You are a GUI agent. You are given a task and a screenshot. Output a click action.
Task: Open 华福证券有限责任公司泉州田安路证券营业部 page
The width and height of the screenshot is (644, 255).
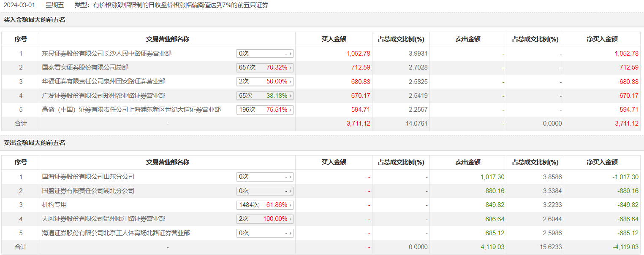click(x=104, y=81)
